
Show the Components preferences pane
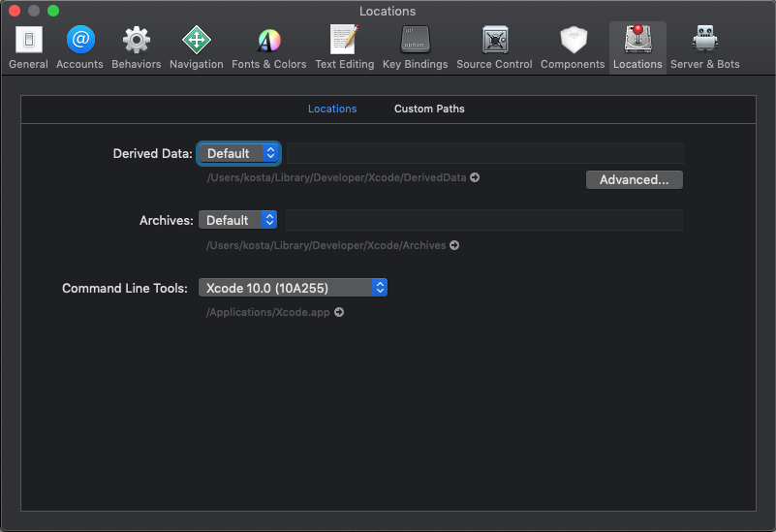tap(572, 47)
